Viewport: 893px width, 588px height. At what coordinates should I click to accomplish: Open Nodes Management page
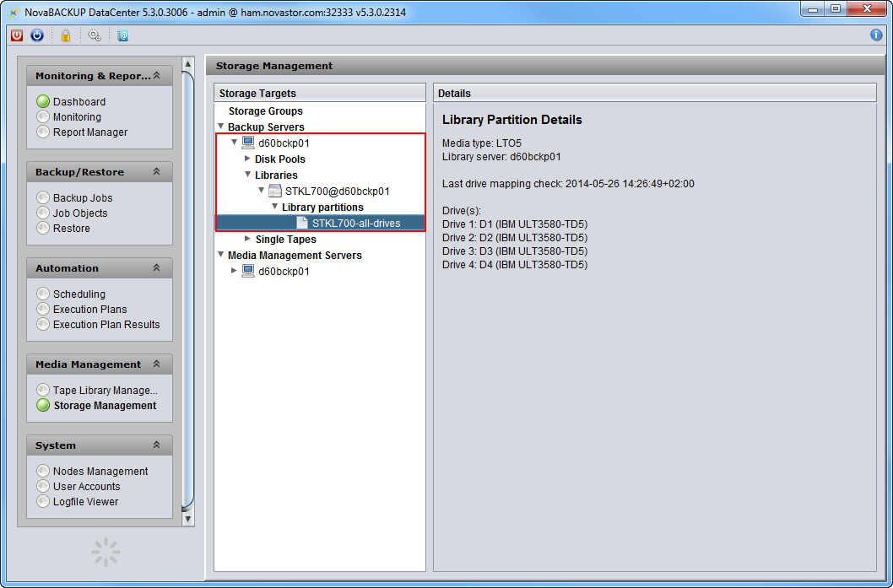tap(100, 472)
